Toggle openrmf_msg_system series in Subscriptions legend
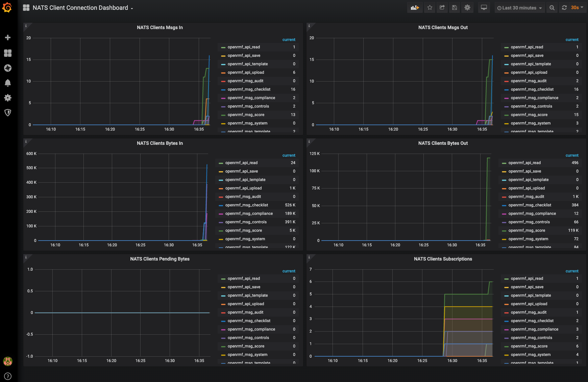Screen dimensions: 588x382 (x=531, y=355)
